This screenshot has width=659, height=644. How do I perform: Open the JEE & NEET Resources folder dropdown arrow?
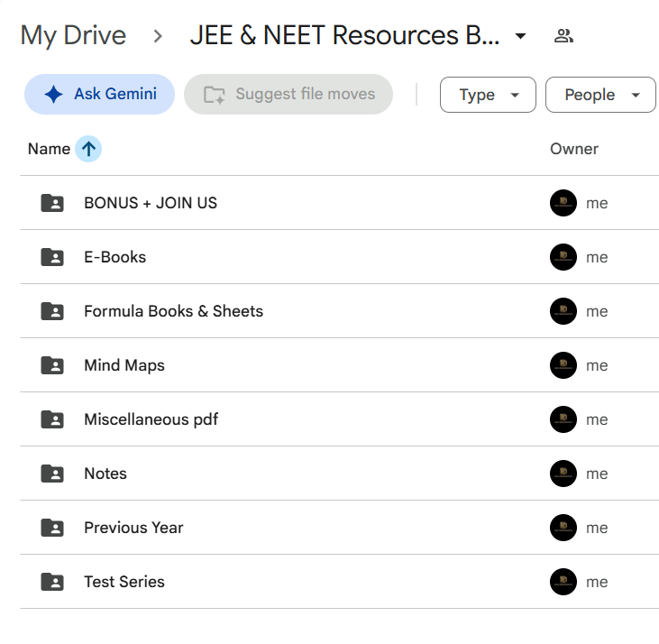pos(520,36)
